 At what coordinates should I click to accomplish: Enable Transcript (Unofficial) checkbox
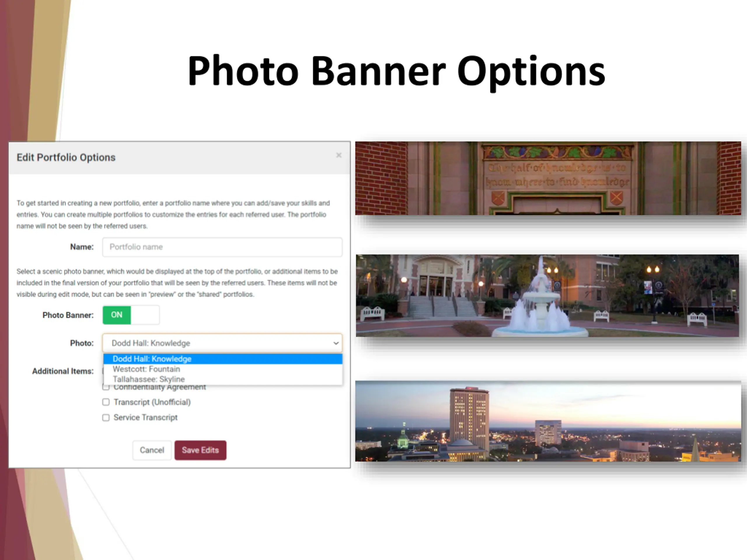point(106,402)
